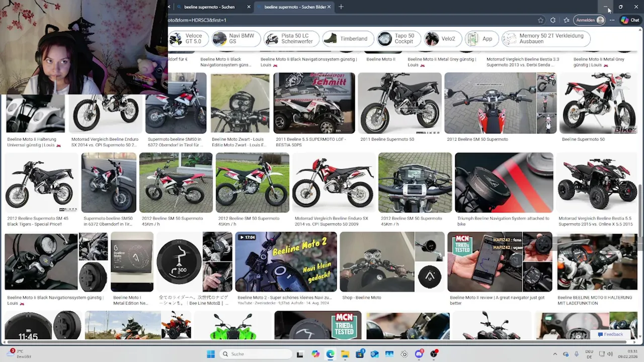This screenshot has width=644, height=362.
Task: Choose the 'Velo2' suggestion chip
Action: click(x=442, y=39)
